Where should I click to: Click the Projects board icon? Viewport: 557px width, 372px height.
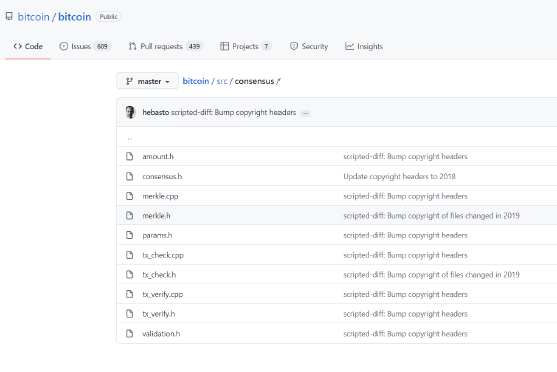coord(225,46)
